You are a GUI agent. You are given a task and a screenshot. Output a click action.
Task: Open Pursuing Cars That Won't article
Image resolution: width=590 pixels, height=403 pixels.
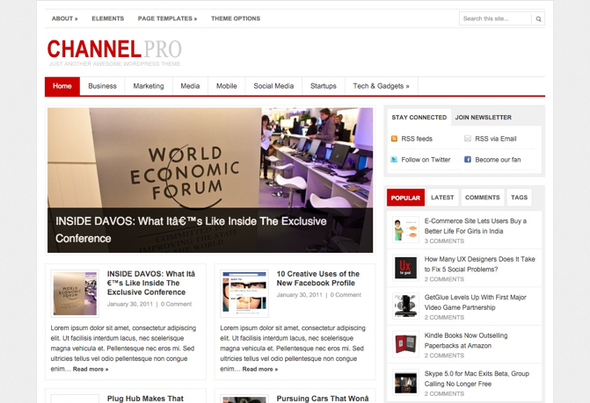coord(322,398)
